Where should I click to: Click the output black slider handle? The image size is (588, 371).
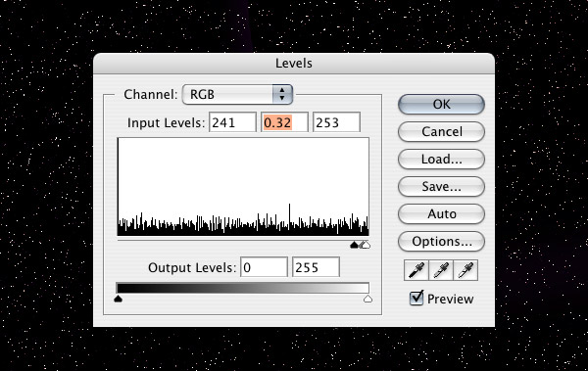(x=119, y=299)
